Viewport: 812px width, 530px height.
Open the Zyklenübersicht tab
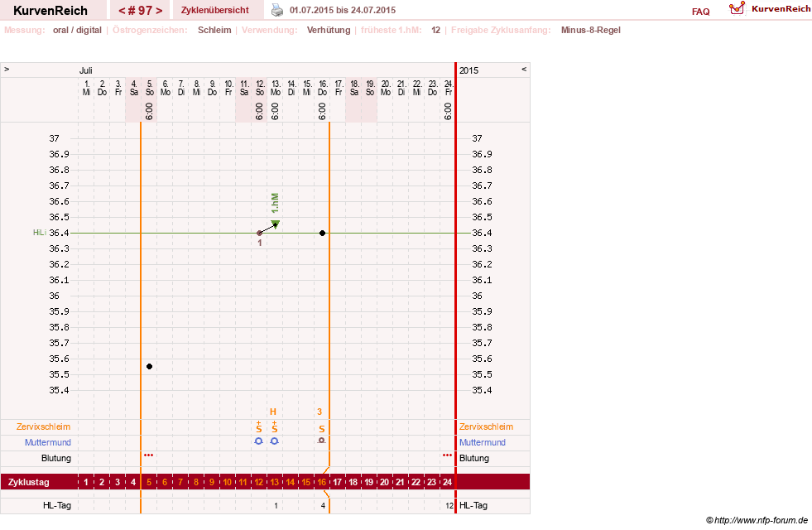pyautogui.click(x=215, y=10)
